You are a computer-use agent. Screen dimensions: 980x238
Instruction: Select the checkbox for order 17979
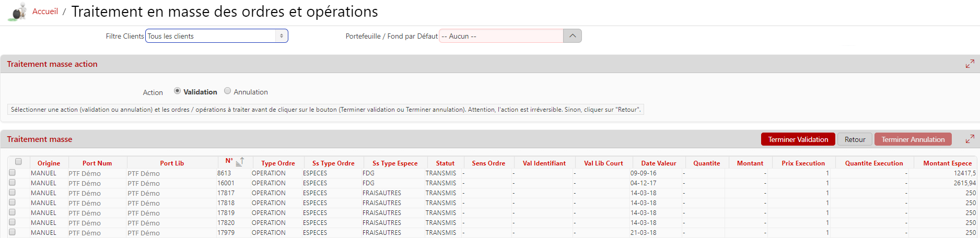(12, 232)
